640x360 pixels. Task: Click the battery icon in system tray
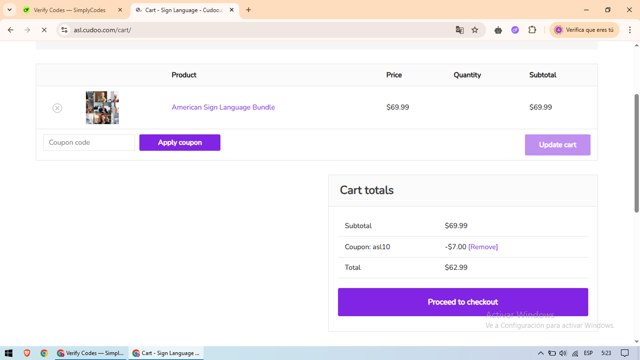(x=552, y=353)
